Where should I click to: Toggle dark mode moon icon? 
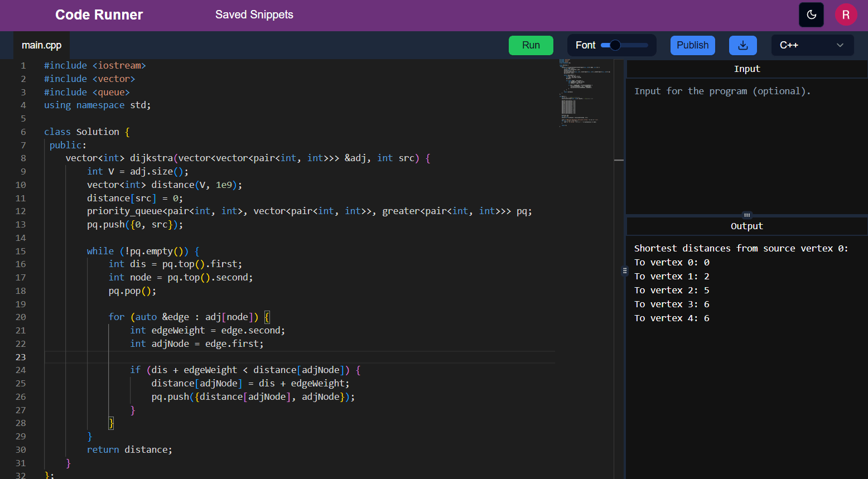click(811, 15)
